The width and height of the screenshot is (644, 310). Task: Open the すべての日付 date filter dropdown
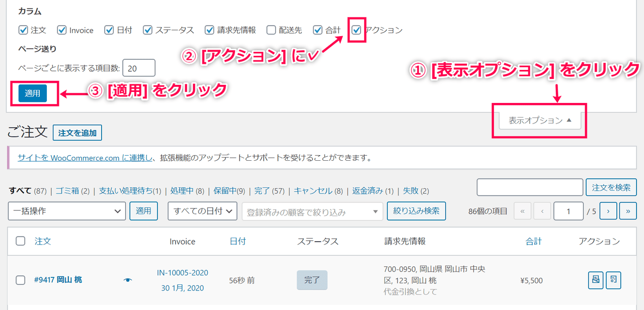pyautogui.click(x=202, y=212)
